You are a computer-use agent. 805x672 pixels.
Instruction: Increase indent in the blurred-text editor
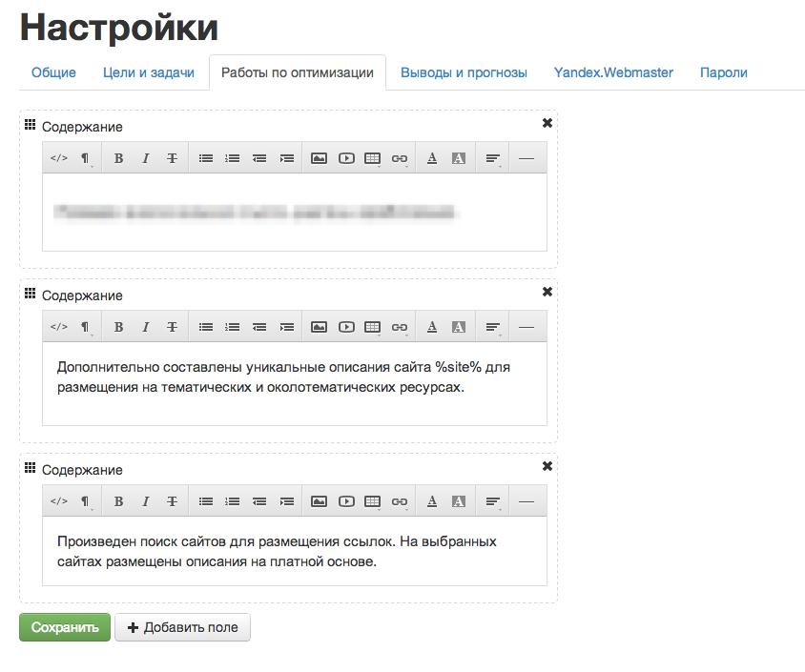[x=286, y=158]
